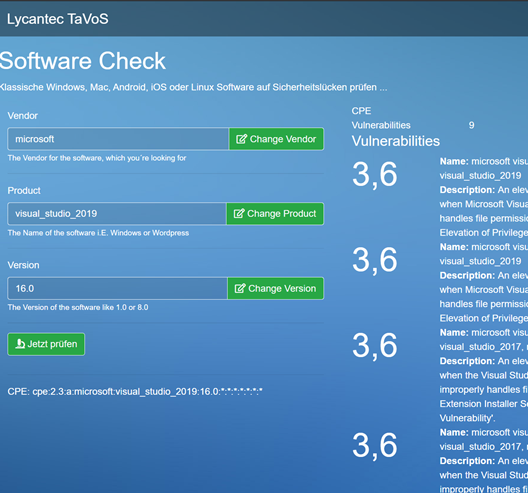Click the Product field label
Screen dimensions: 528x493
(24, 191)
